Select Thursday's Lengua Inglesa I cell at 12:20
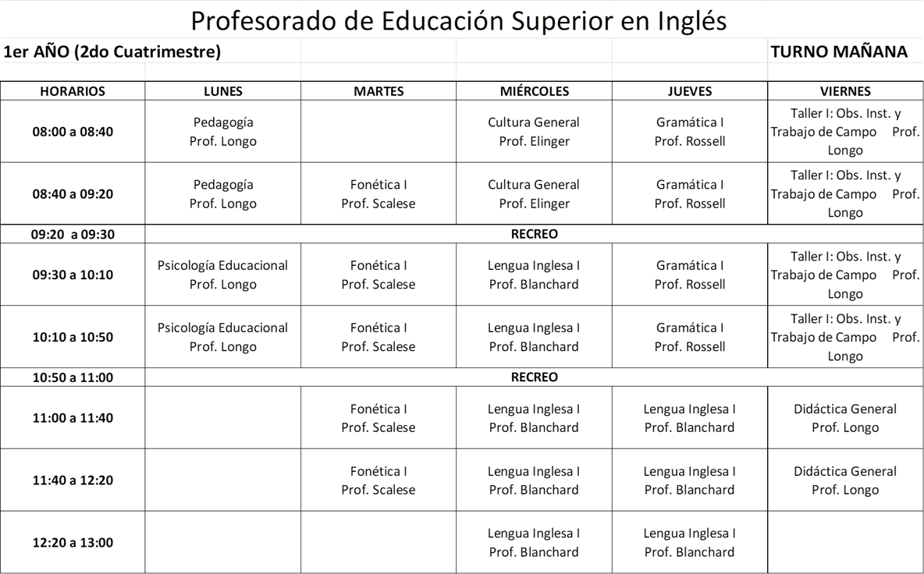The height and width of the screenshot is (574, 924). click(690, 543)
